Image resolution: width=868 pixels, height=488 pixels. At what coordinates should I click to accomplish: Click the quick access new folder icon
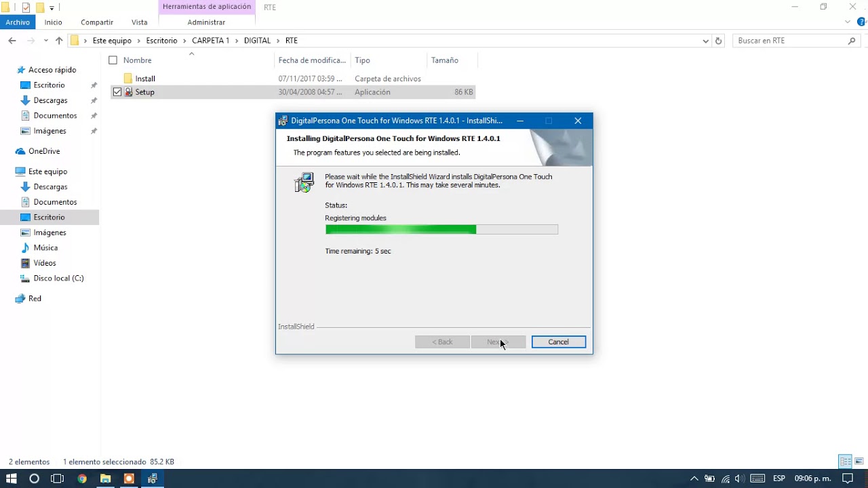point(40,7)
